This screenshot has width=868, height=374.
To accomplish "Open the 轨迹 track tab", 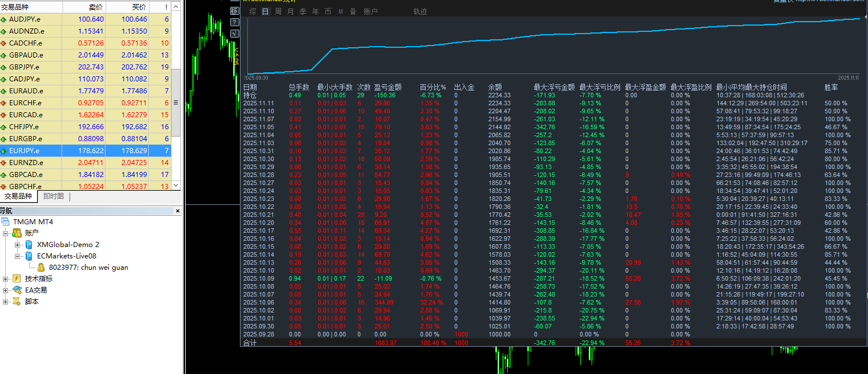I will click(x=421, y=11).
